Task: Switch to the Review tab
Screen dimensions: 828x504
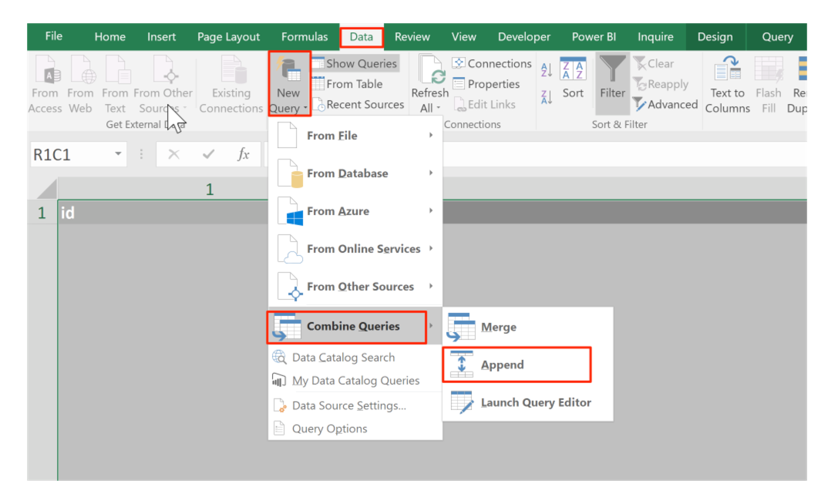Action: point(412,37)
